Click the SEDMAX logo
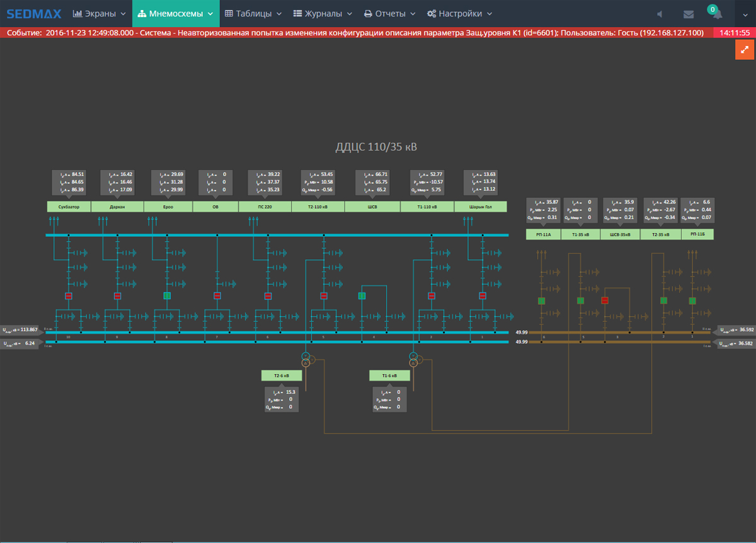This screenshot has height=543, width=756. [x=33, y=13]
